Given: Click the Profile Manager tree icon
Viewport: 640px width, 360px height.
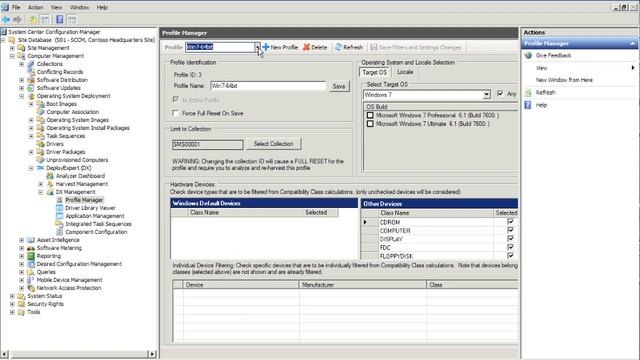Looking at the screenshot, I should coord(60,200).
